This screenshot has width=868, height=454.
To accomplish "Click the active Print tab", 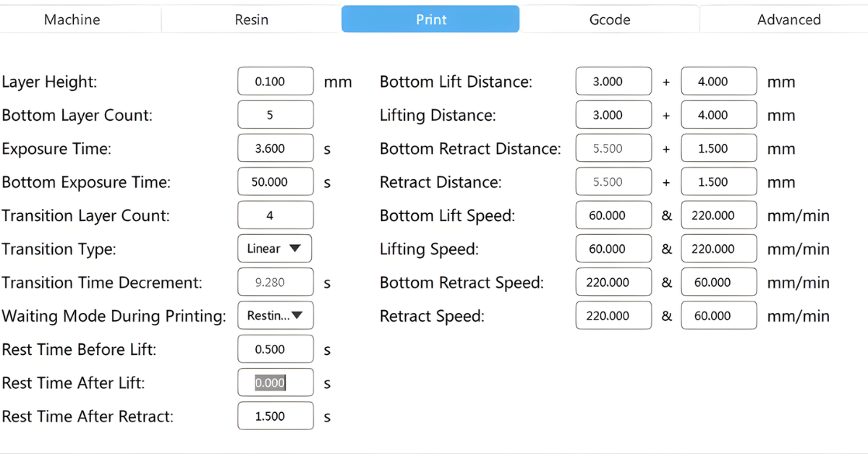I will [430, 20].
